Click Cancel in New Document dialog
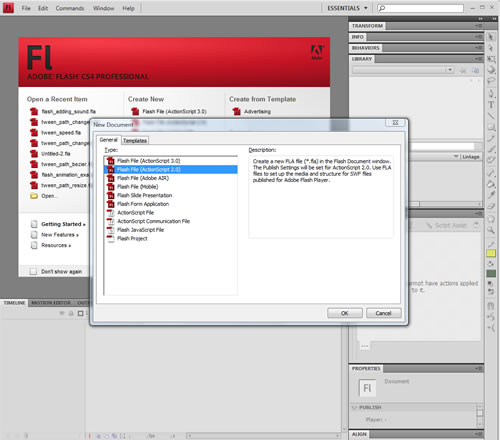The image size is (500, 440). pos(383,313)
